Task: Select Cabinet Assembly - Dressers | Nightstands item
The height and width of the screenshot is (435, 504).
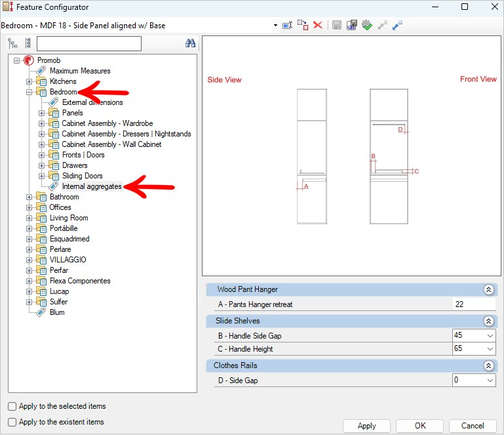Action: click(126, 134)
